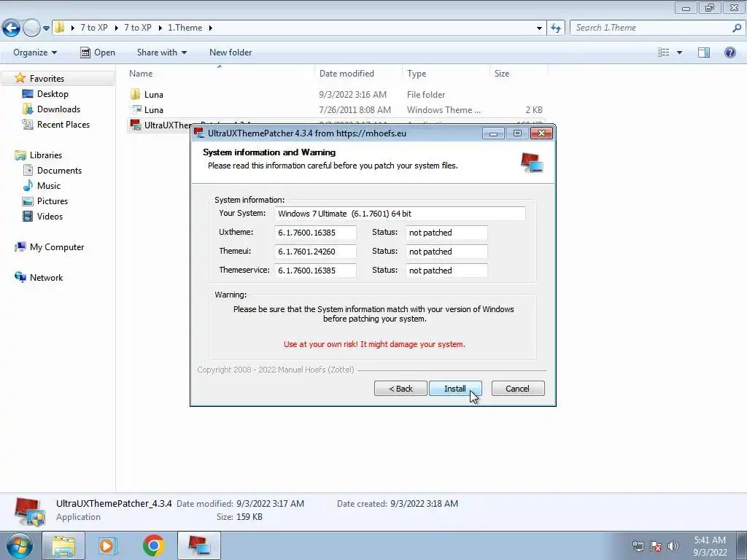
Task: Click Network in the navigation pane
Action: (46, 278)
